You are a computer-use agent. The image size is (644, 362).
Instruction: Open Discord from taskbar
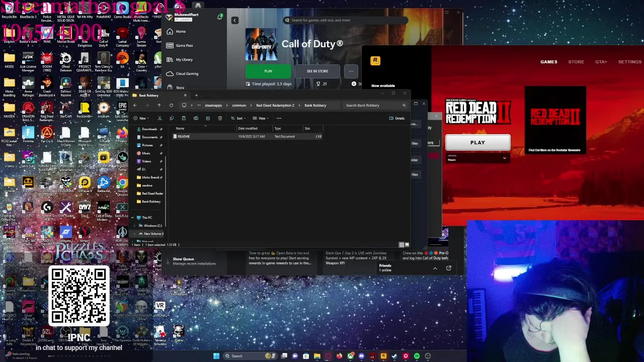[361, 356]
